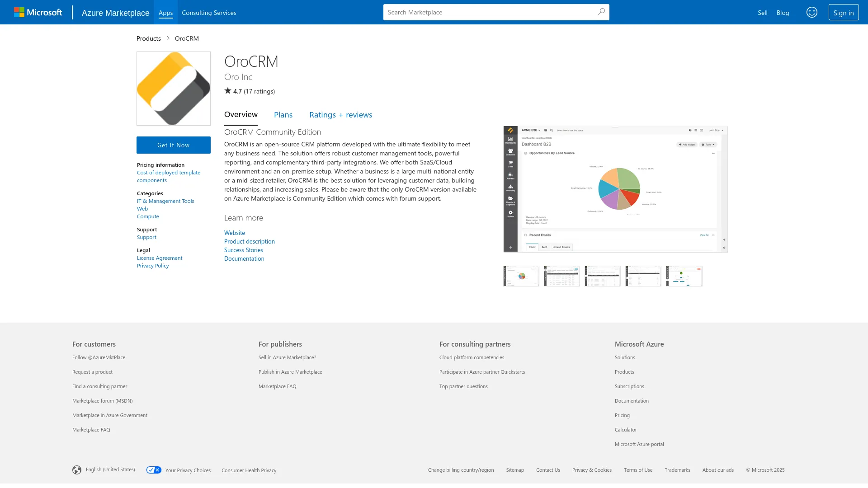Open Participate in Azure partner Quickstarts
The image size is (868, 488).
pyautogui.click(x=482, y=372)
